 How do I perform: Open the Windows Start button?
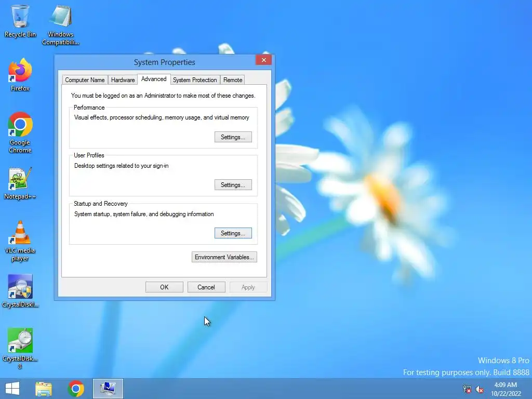12,389
